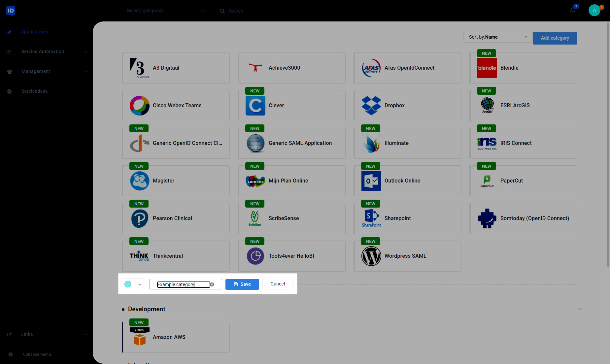Open Servicedesk in sidebar
The height and width of the screenshot is (364, 610).
pos(34,91)
